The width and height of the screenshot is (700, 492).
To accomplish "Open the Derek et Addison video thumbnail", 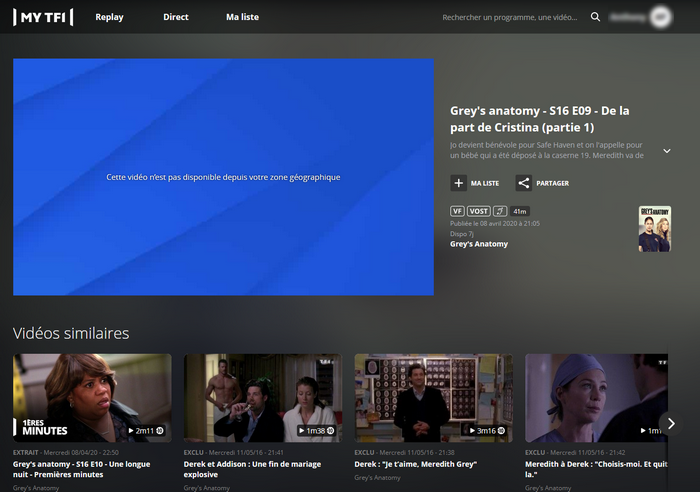I will [x=263, y=398].
